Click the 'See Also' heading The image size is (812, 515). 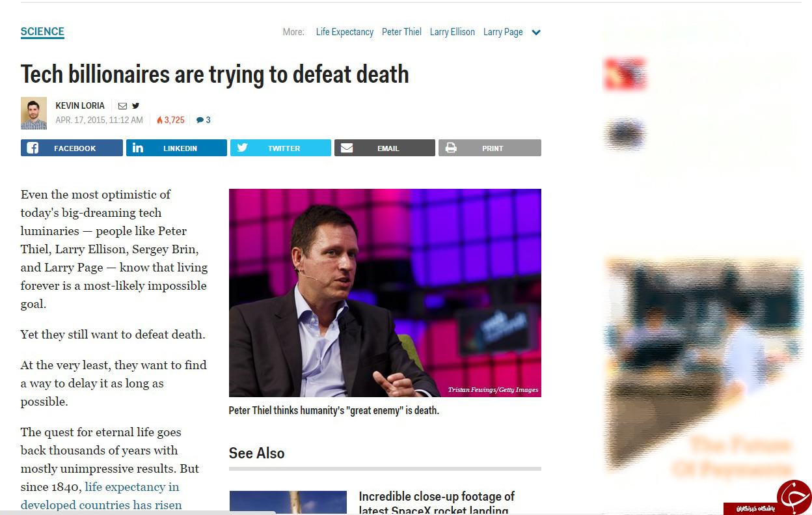(x=256, y=453)
